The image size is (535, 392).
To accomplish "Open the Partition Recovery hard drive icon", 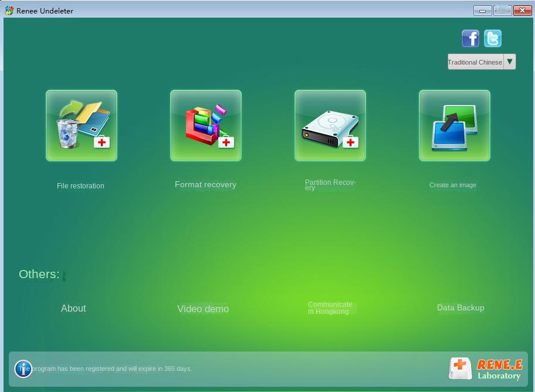I will click(x=330, y=126).
